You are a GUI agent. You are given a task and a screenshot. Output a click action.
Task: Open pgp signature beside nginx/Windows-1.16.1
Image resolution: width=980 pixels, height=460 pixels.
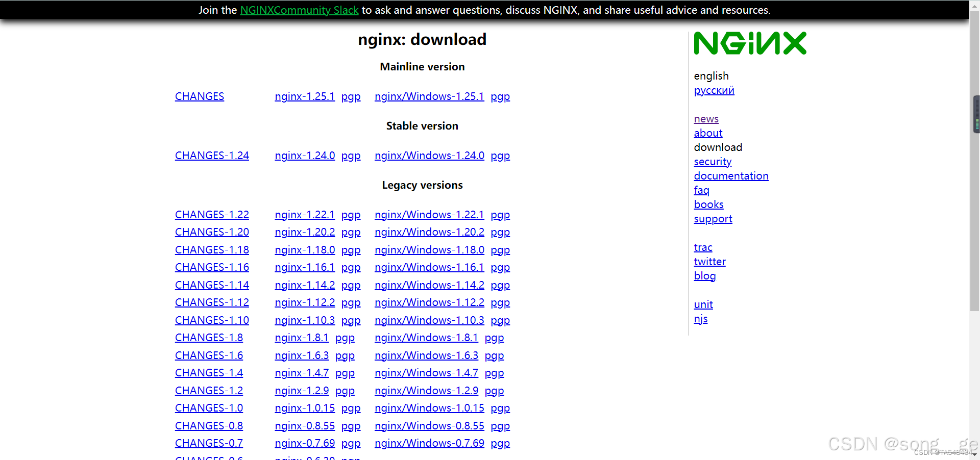(x=500, y=267)
